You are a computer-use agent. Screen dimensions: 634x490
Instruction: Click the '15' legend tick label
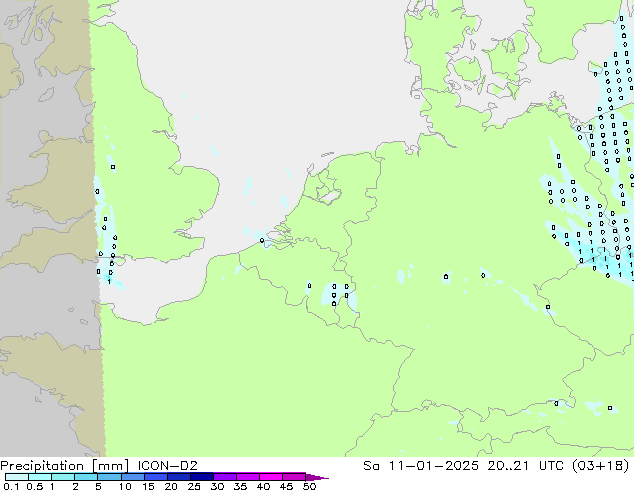[148, 486]
